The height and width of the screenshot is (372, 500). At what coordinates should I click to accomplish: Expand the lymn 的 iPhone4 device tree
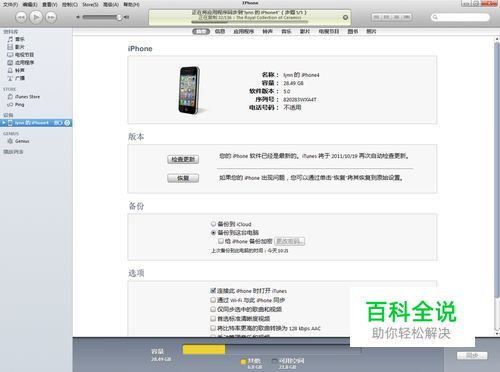coord(4,123)
